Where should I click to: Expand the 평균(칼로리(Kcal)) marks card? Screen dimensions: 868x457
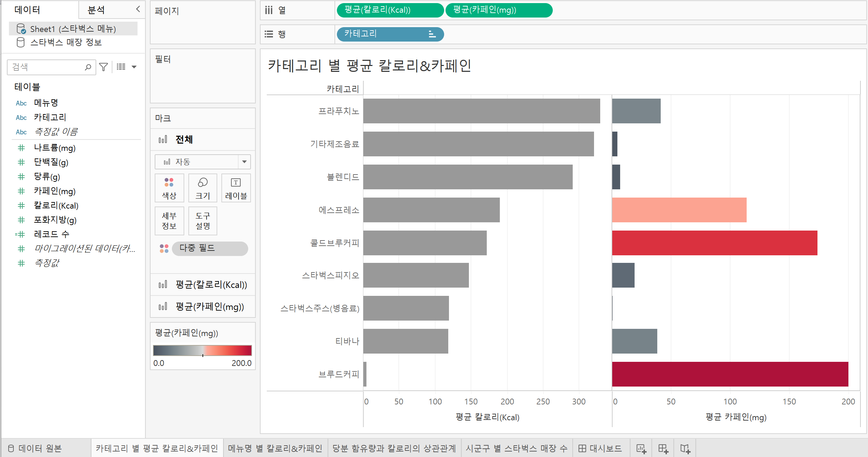pos(203,285)
